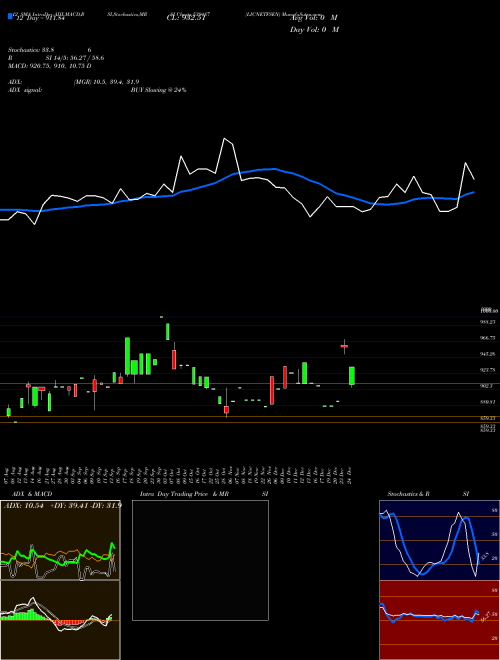Click the 'SI 14/3: 36.27 / 58.6' reading
Viewport: 500px width, 660px height.
[75, 58]
